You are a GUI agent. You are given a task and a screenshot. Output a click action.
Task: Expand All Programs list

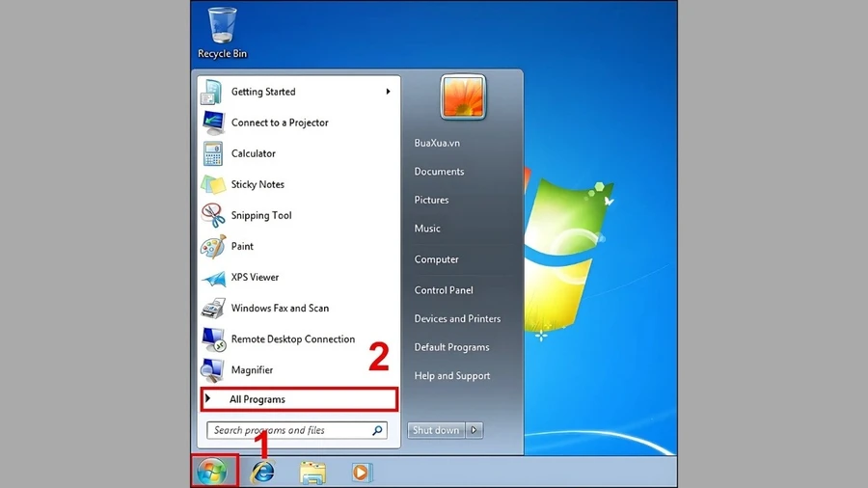[x=299, y=399]
